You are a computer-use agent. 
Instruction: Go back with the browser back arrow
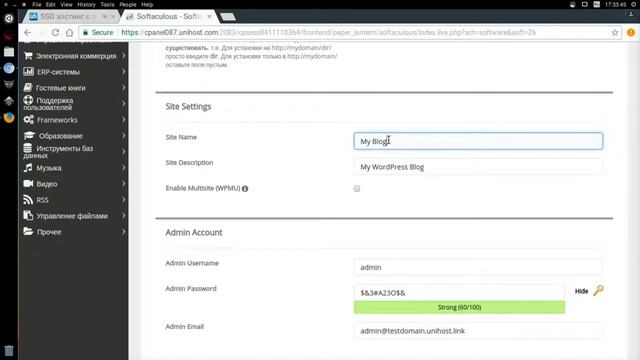27,32
